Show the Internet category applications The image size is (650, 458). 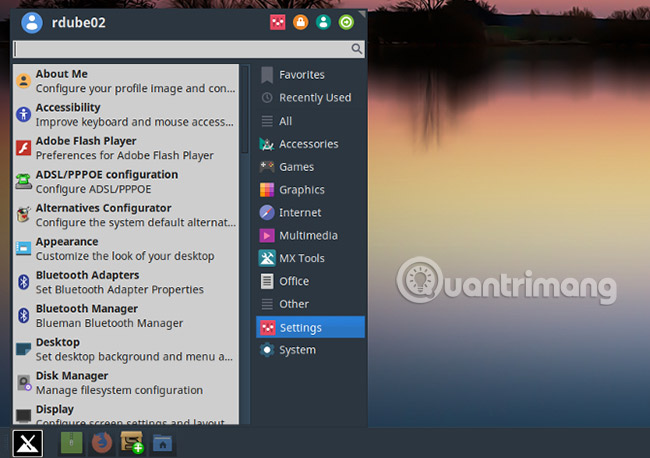(300, 213)
